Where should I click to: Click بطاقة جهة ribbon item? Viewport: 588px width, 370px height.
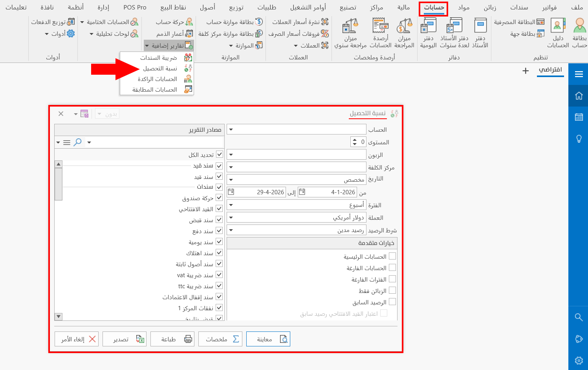(x=528, y=34)
